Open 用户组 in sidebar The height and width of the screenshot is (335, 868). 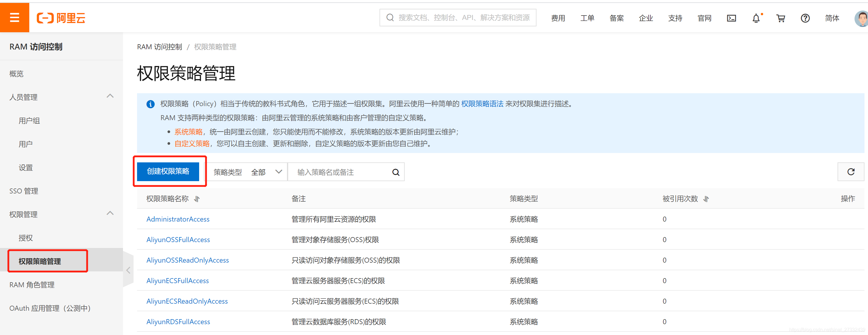click(29, 121)
